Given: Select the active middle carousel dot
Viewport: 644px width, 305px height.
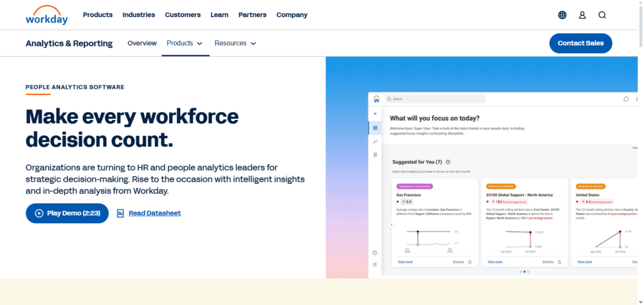Looking at the screenshot, I should click(525, 272).
